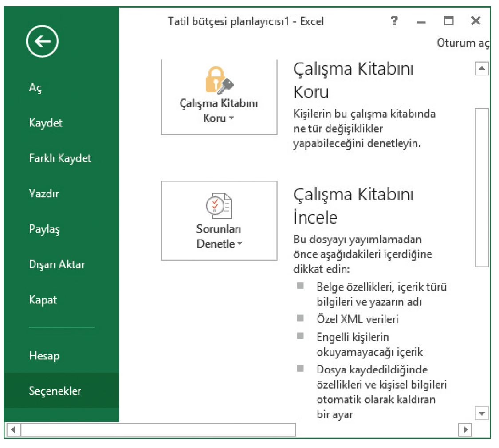Click the lock and key Koru icon

[219, 80]
